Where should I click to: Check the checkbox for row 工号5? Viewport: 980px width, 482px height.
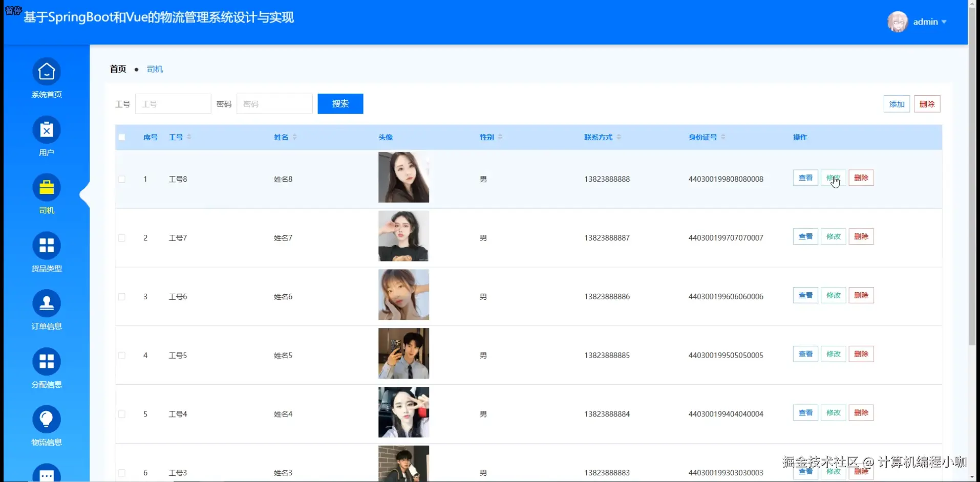point(122,355)
